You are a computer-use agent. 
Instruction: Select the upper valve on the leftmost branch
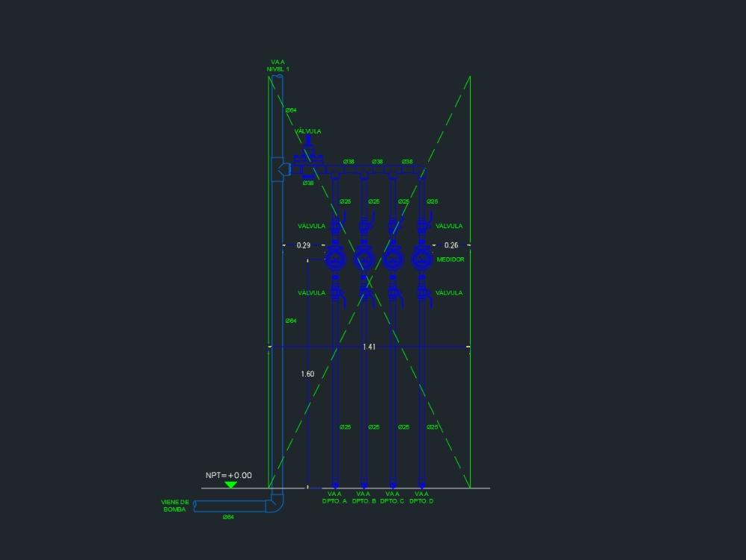coord(336,224)
